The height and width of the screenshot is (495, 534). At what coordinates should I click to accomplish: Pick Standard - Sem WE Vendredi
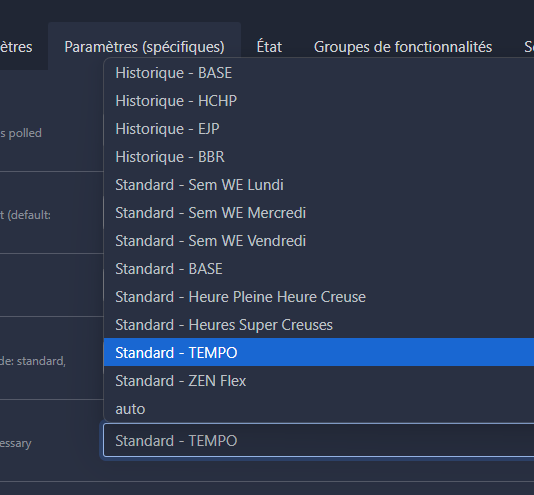[x=319, y=241]
